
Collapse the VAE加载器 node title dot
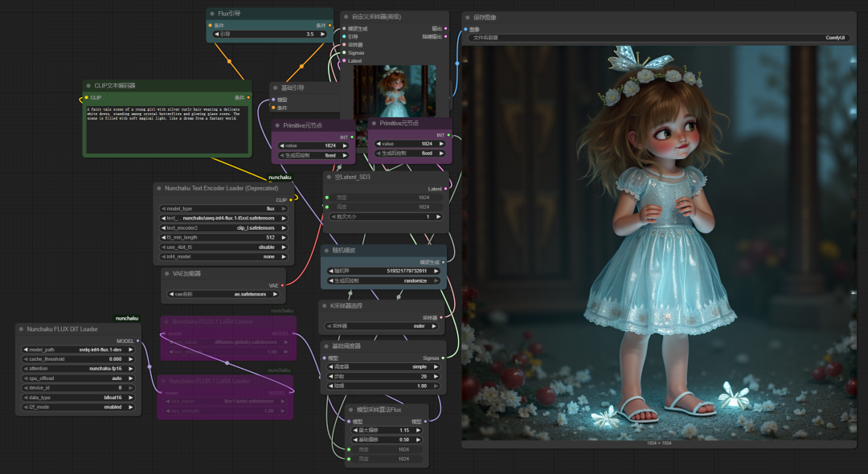tap(166, 273)
